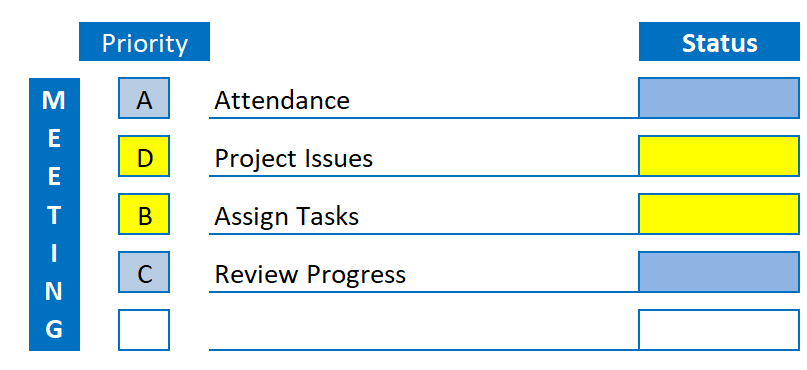Image resolution: width=807 pixels, height=370 pixels.
Task: Select the yellow priority box D
Action: pyautogui.click(x=144, y=156)
